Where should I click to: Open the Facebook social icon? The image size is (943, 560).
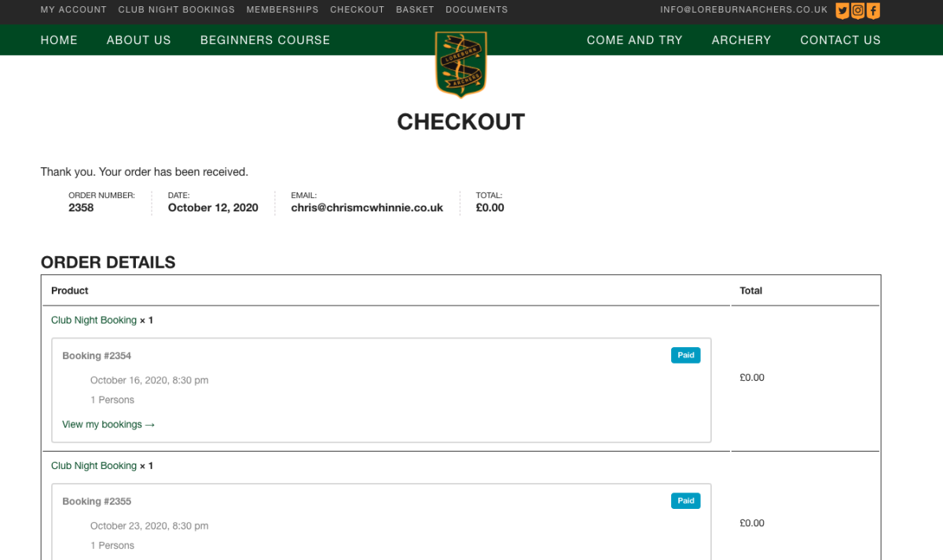coord(873,11)
